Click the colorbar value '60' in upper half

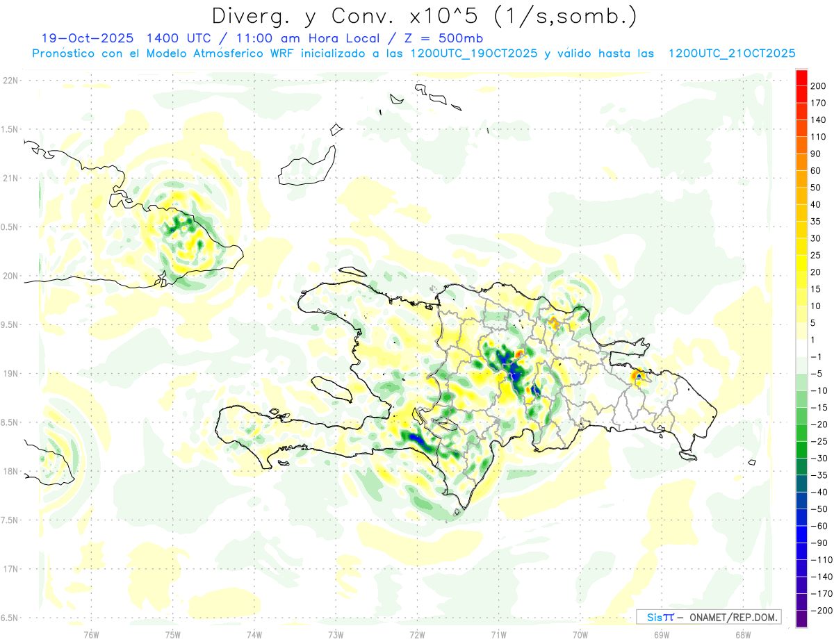pyautogui.click(x=817, y=171)
